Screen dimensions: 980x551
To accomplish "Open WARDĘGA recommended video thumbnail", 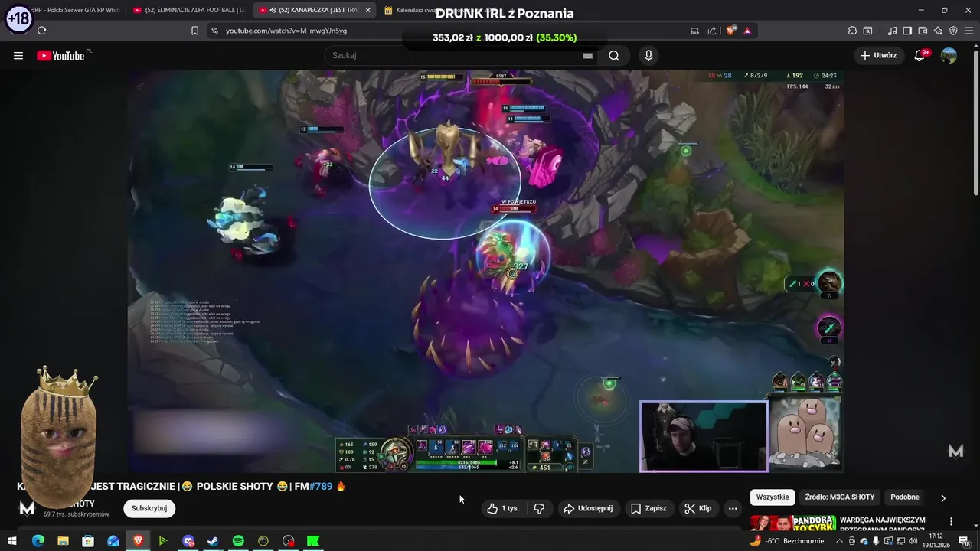I will 792,522.
